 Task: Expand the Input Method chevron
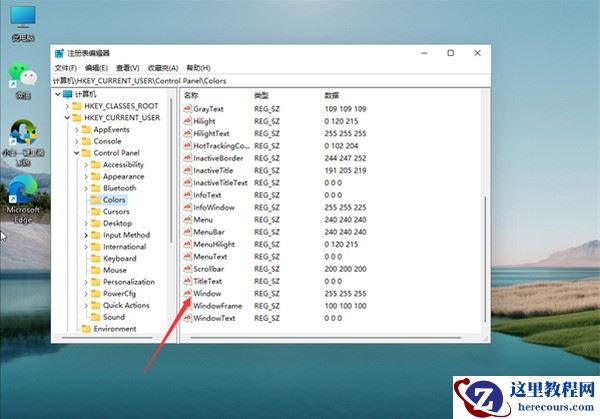(86, 235)
